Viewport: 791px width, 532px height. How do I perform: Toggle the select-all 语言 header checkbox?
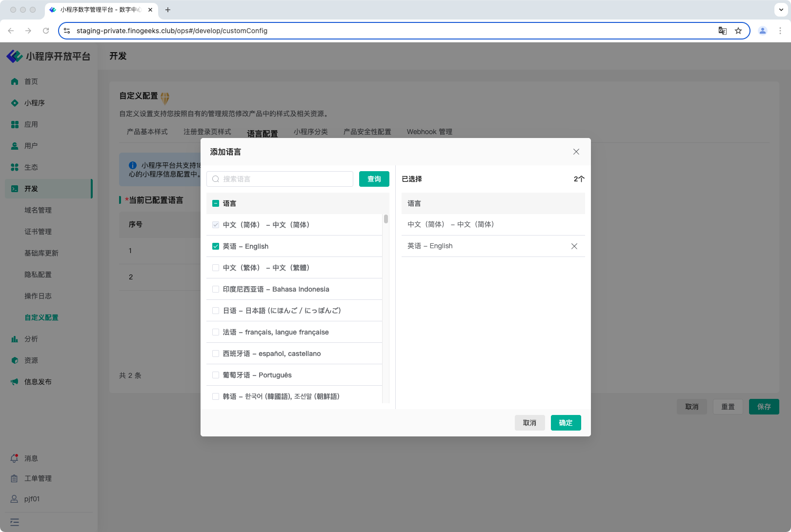pyautogui.click(x=216, y=203)
